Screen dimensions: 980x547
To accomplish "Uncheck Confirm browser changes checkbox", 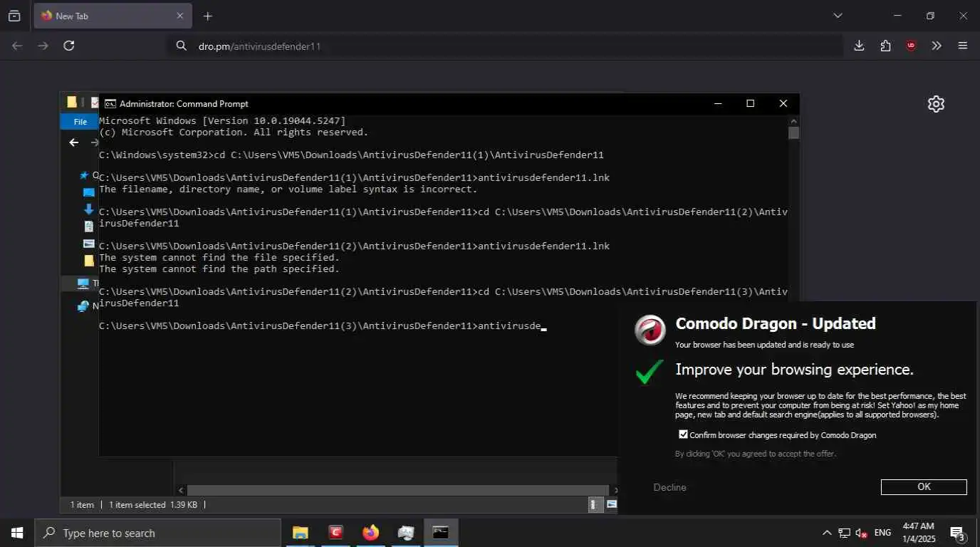I will (x=683, y=434).
